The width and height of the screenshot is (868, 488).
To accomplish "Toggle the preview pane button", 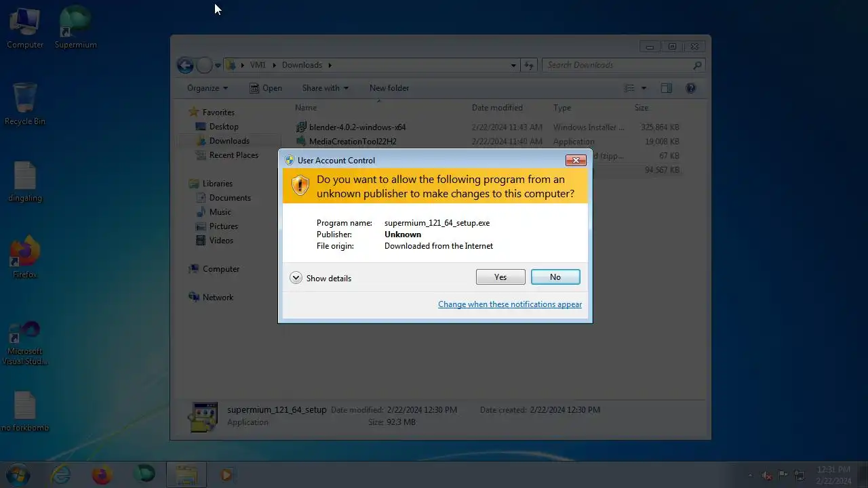I will click(667, 88).
